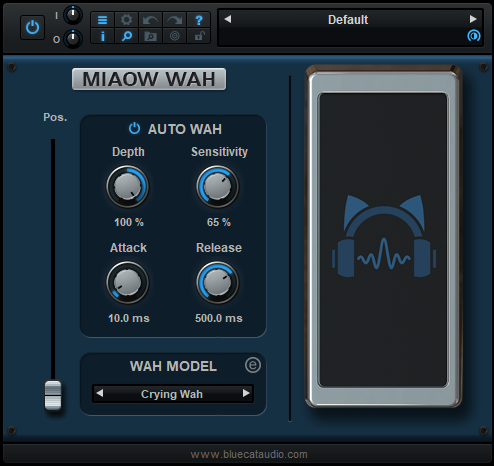Click the Release label
The image size is (494, 466).
[219, 248]
